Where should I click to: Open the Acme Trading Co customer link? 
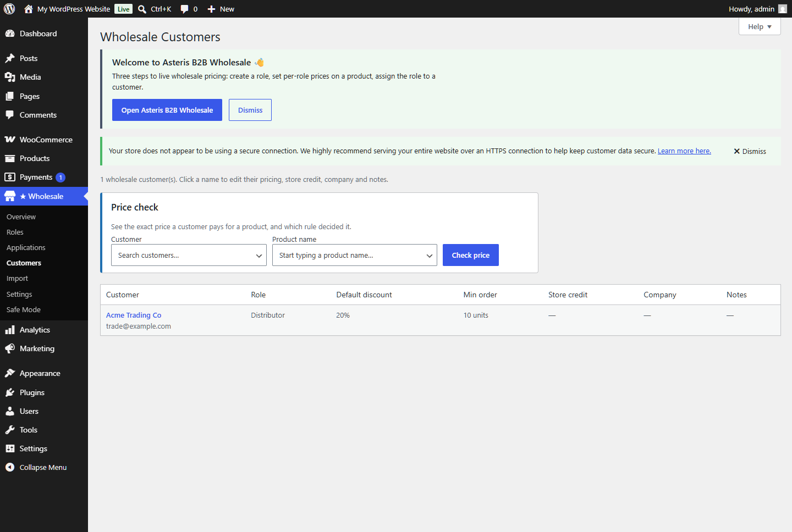(134, 315)
